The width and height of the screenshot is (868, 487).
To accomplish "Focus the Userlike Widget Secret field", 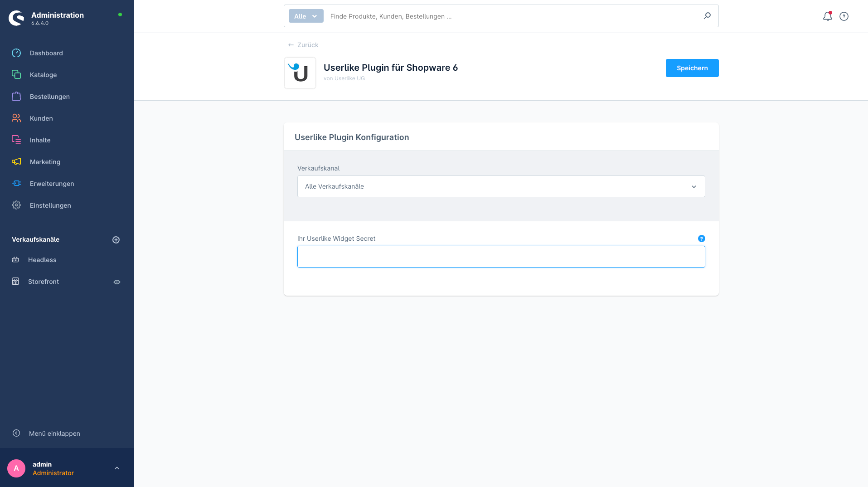I will click(501, 257).
